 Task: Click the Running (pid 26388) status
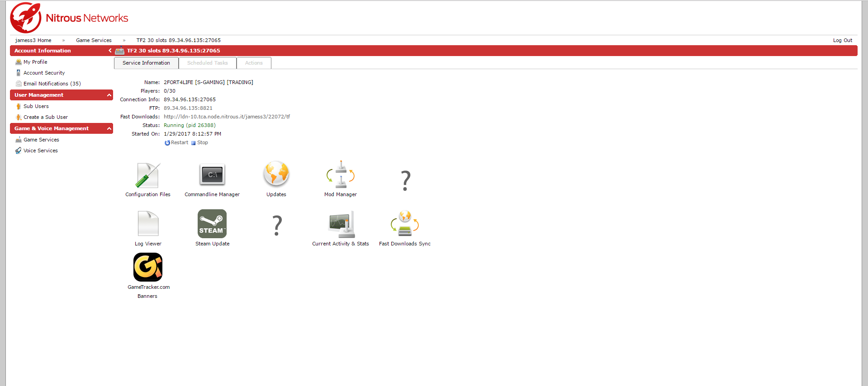point(190,125)
